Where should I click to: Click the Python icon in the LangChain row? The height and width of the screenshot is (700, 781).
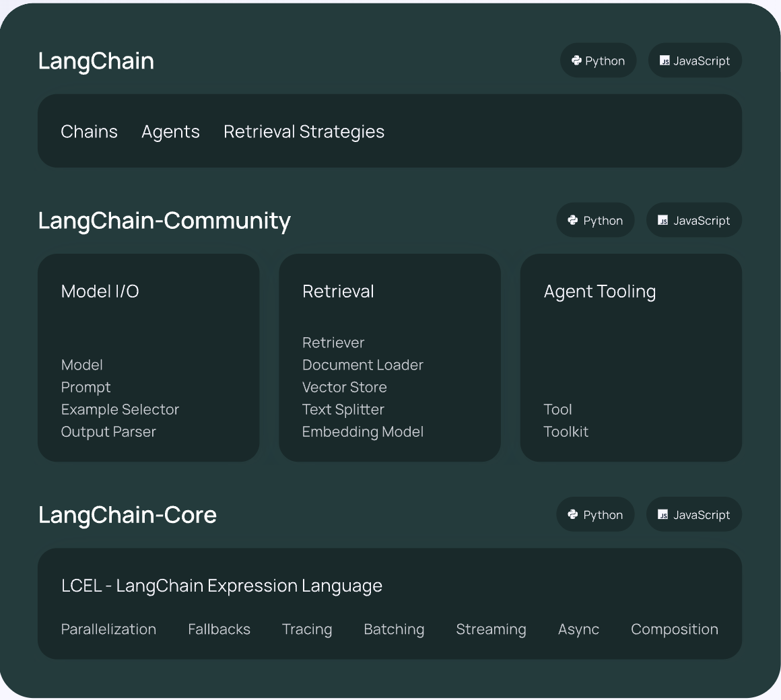(x=576, y=61)
